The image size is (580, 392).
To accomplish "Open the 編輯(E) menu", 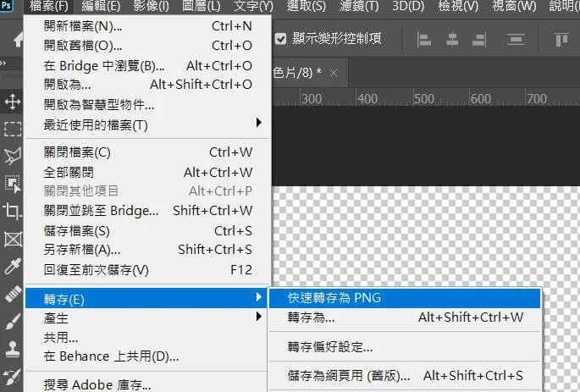I will click(101, 6).
